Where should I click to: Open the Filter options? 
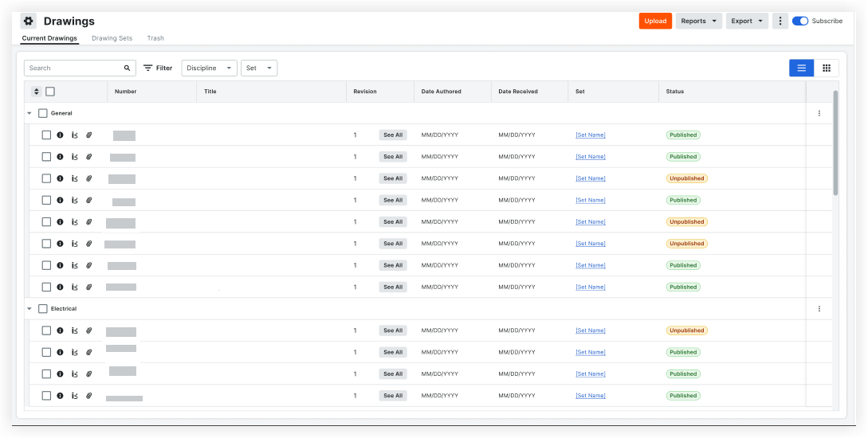pos(158,68)
